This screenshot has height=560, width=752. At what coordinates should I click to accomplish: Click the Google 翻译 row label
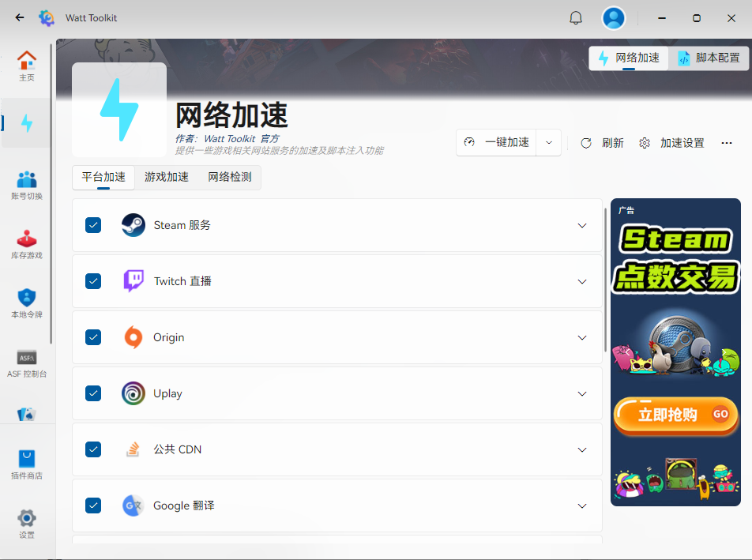(184, 506)
